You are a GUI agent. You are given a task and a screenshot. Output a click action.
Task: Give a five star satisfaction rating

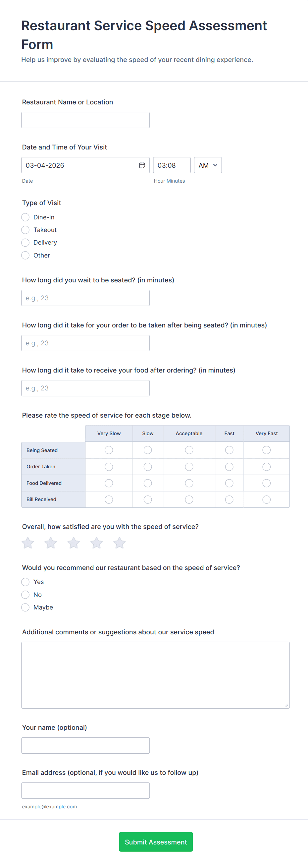[x=120, y=543]
